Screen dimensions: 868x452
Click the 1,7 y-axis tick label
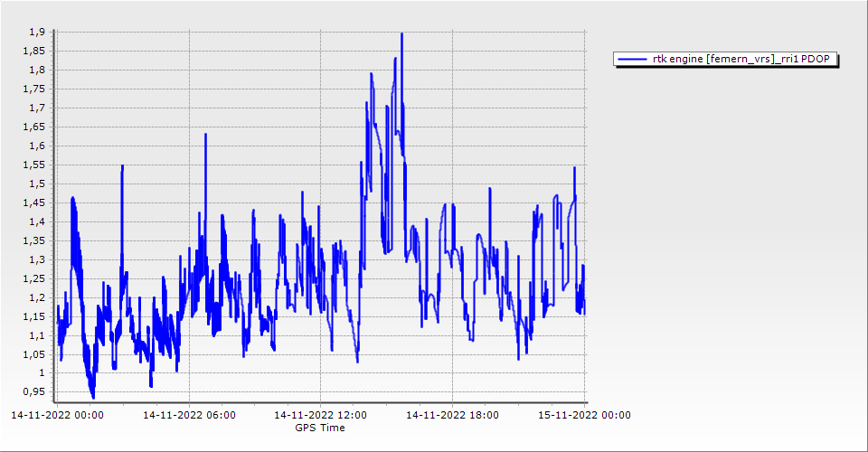point(36,108)
